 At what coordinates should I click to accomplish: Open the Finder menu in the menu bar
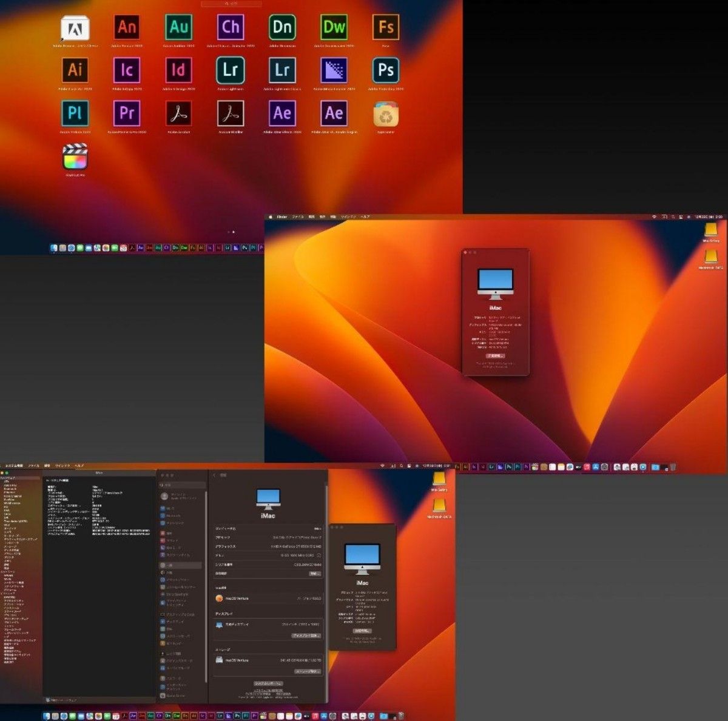tap(282, 216)
